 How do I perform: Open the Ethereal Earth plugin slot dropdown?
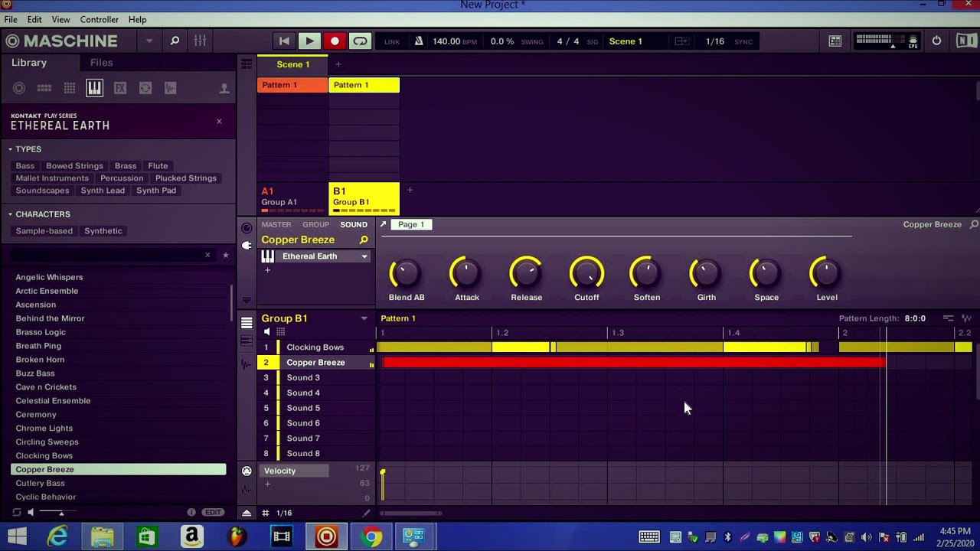click(364, 257)
